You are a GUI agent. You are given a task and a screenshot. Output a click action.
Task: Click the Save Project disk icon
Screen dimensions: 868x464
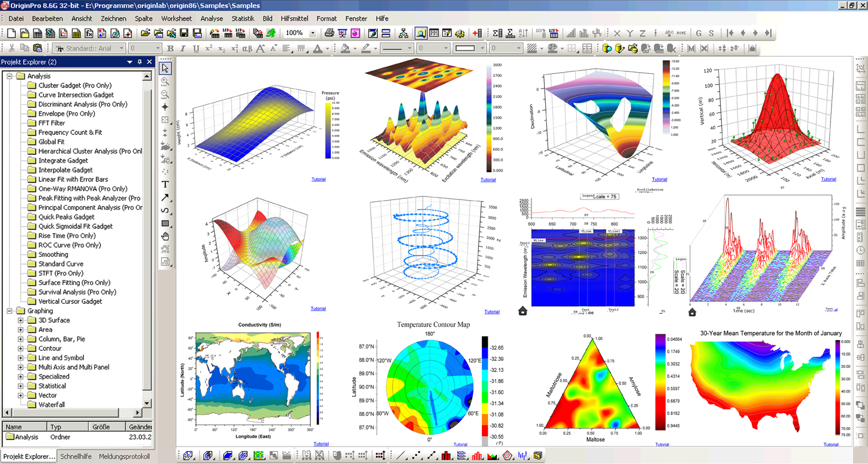(x=184, y=33)
